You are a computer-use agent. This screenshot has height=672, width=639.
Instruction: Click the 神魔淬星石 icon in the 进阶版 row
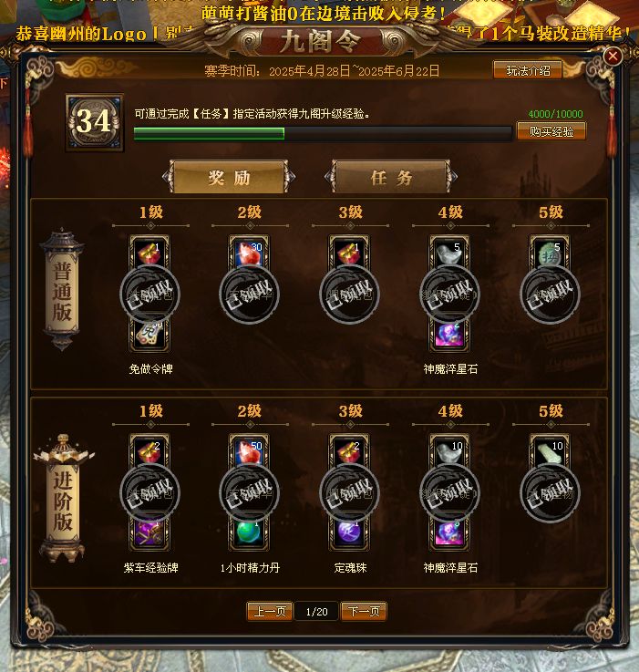[x=449, y=533]
